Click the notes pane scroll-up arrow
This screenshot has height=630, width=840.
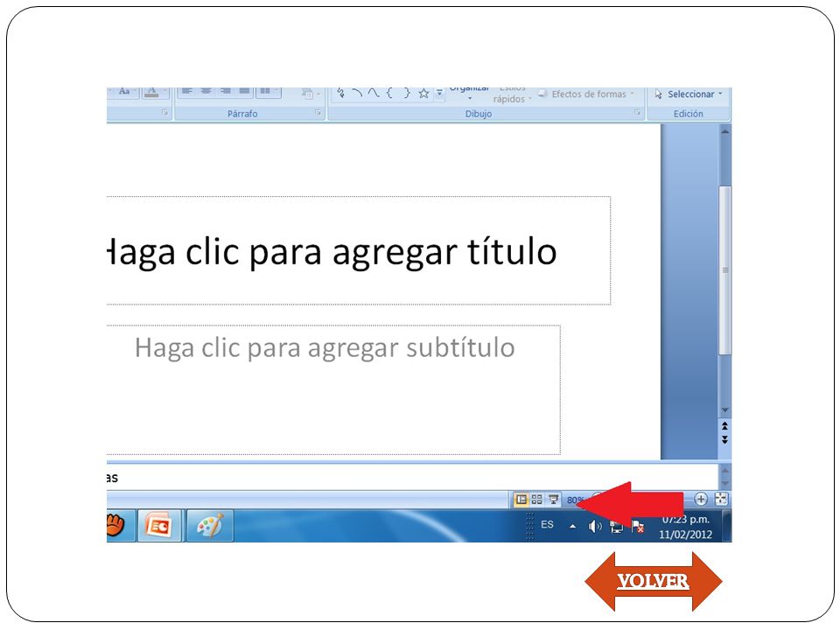724,470
